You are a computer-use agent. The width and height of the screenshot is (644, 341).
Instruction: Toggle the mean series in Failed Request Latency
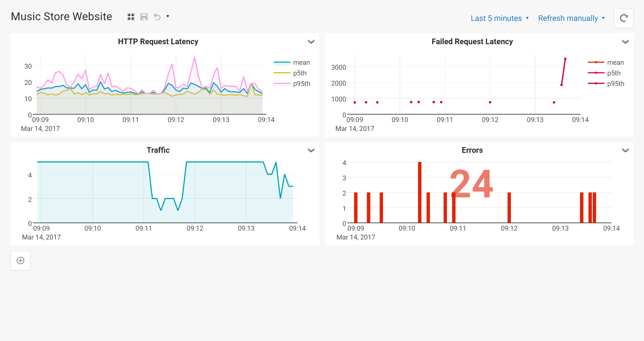[x=615, y=62]
